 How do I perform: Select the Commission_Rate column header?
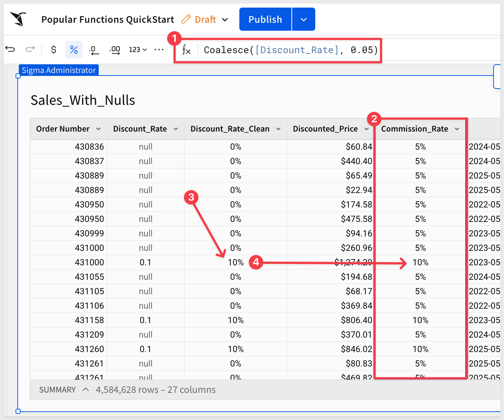(414, 129)
